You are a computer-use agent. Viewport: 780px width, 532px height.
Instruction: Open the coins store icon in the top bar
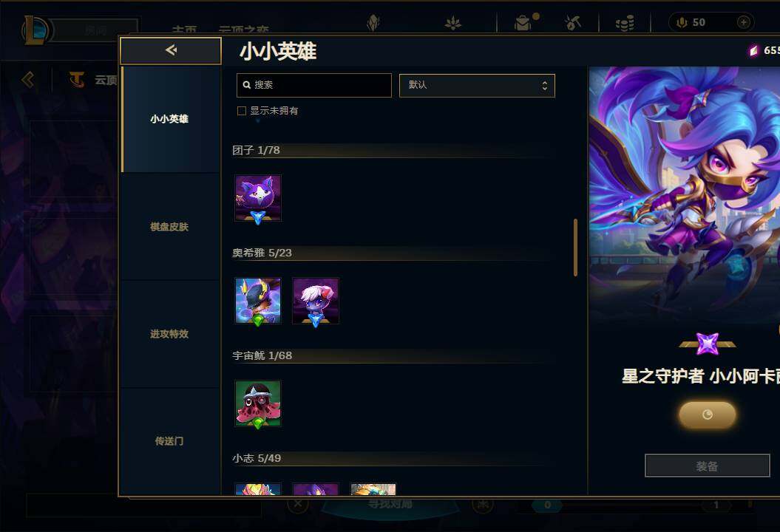tap(625, 23)
